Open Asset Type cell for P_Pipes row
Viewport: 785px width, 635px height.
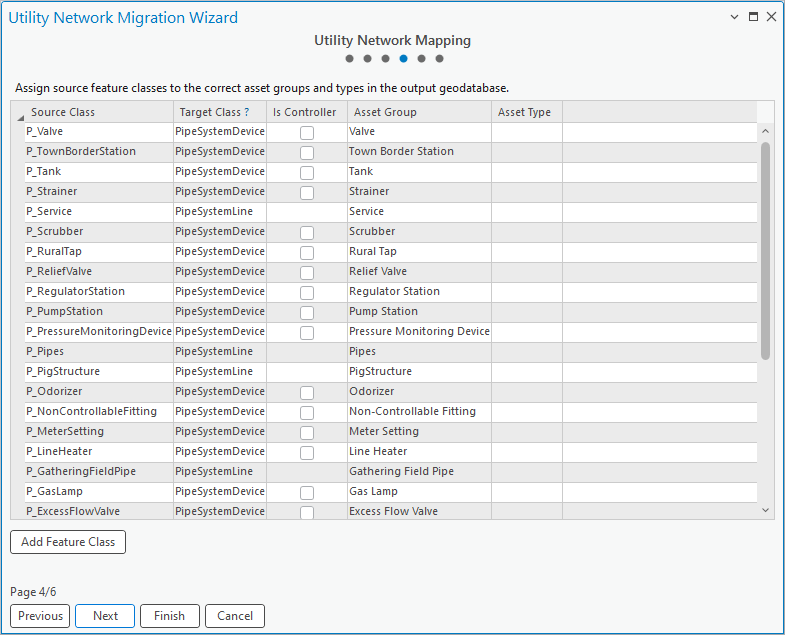(527, 352)
